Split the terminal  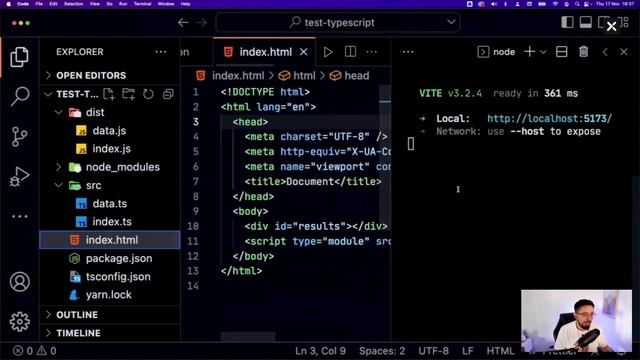coord(562,52)
